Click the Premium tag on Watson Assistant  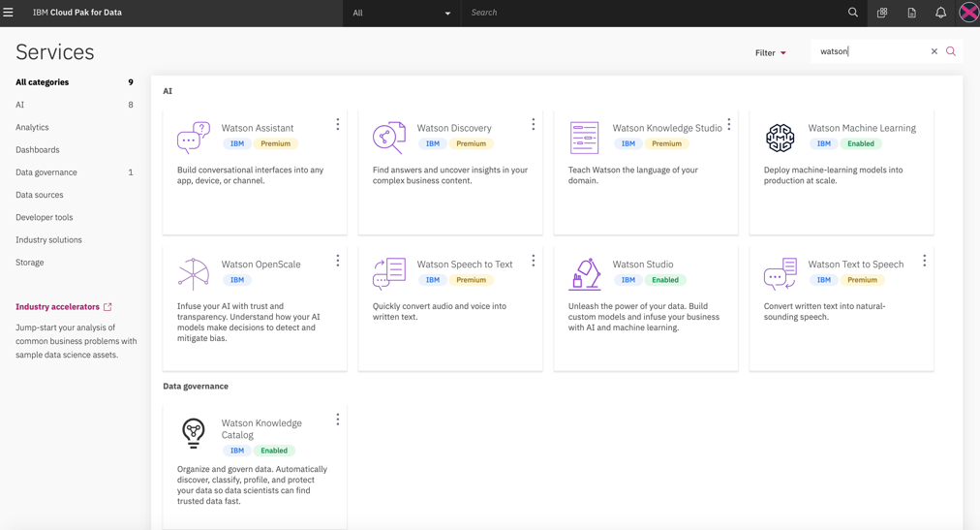(x=275, y=143)
